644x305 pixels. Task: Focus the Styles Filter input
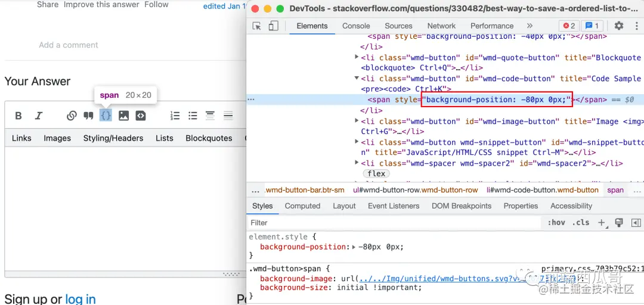coord(394,222)
